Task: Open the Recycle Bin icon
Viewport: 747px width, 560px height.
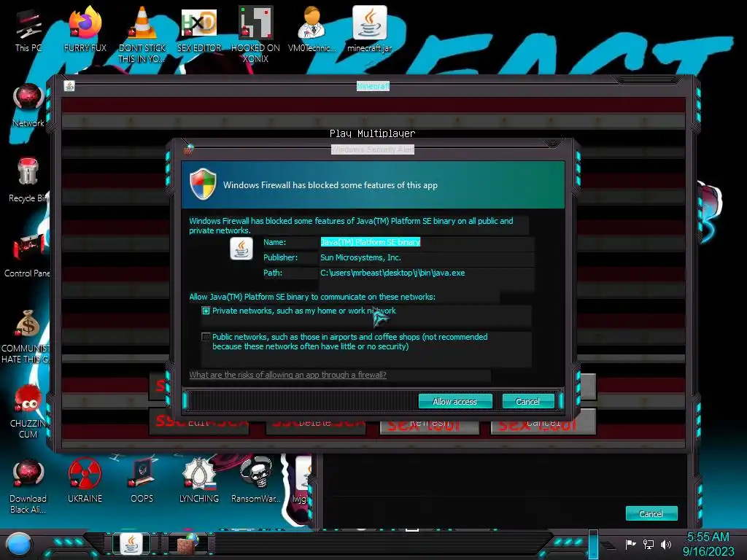Action: [x=28, y=181]
